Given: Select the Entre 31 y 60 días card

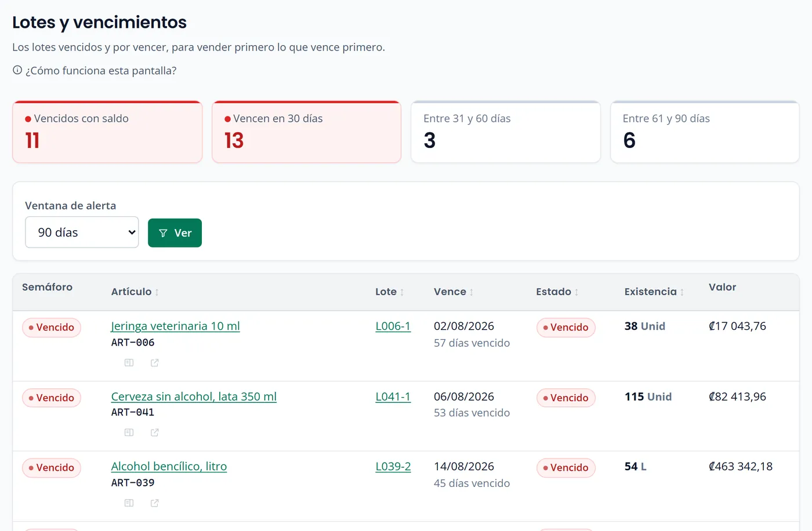Looking at the screenshot, I should tap(506, 132).
